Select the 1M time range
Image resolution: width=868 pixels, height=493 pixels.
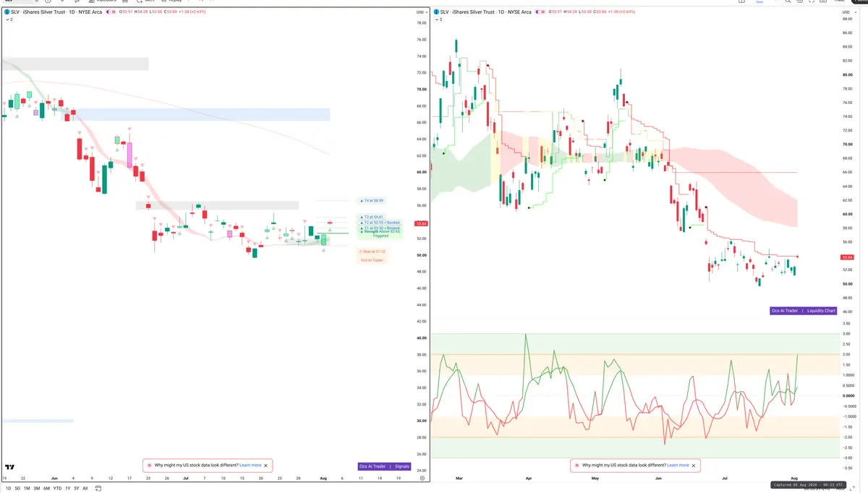[27, 488]
